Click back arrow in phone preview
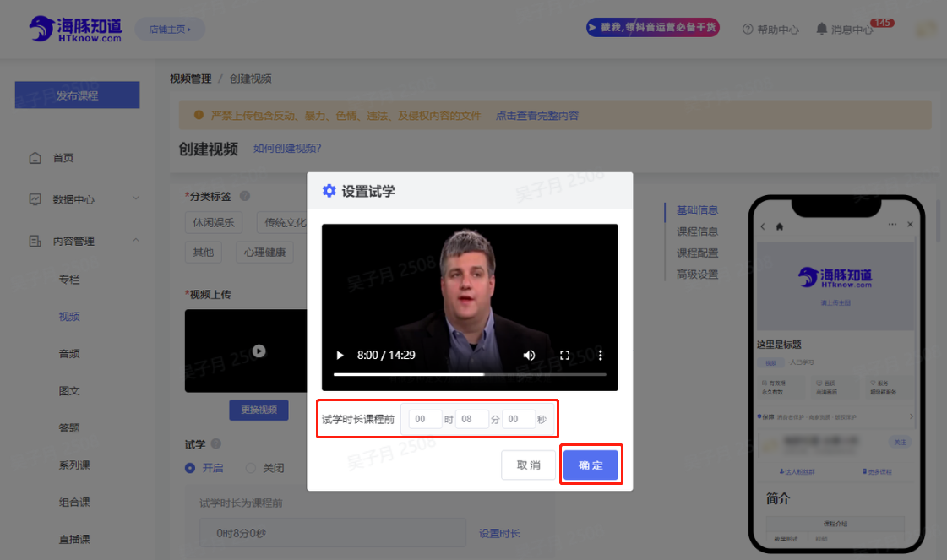947x560 pixels. coord(763,226)
